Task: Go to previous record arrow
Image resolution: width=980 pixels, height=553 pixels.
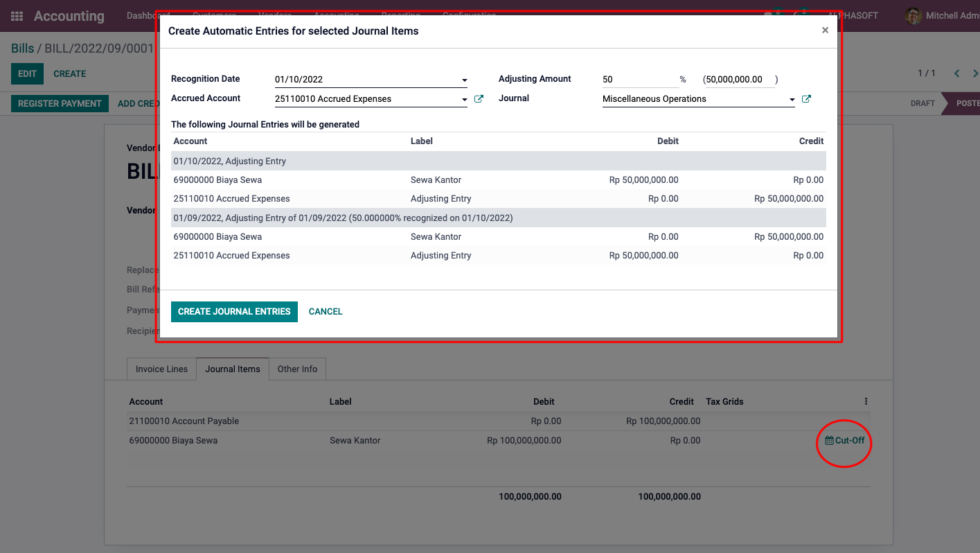Action: (x=956, y=73)
